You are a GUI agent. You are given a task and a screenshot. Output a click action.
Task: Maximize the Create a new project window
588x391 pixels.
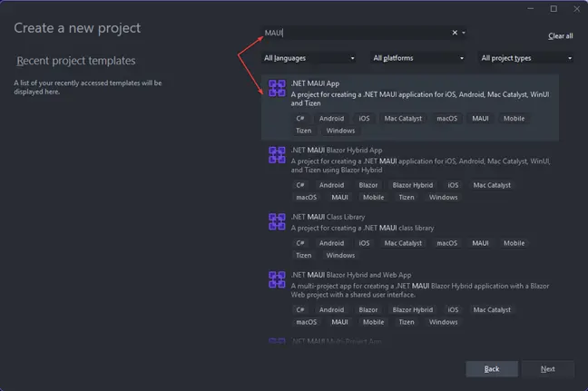[554, 9]
